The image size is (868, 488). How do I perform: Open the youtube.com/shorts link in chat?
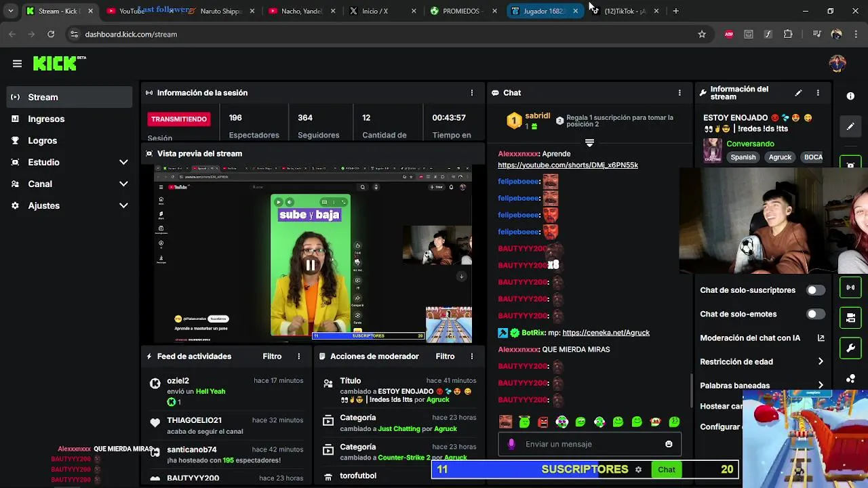pyautogui.click(x=568, y=165)
